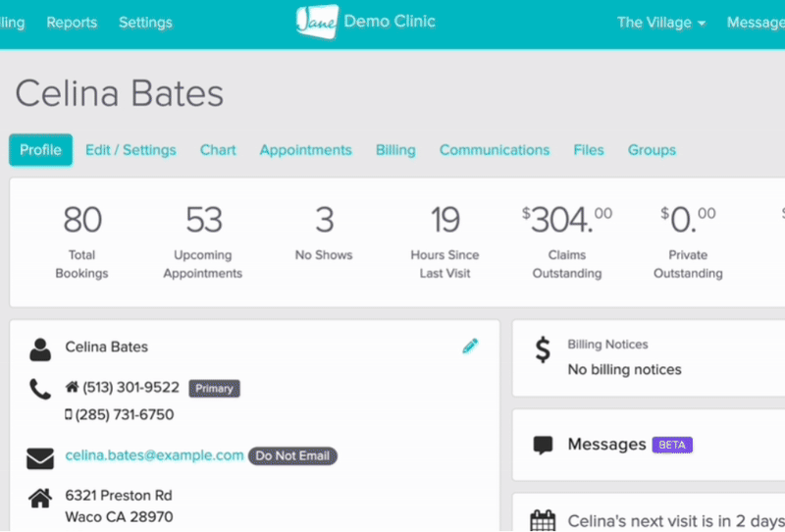Open the Billing tab
Image resolution: width=785 pixels, height=532 pixels.
click(395, 150)
